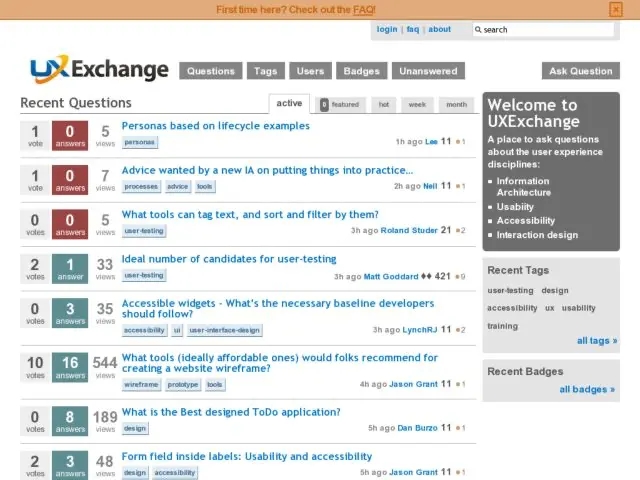
Task: Click the 0 answers box for Personas question
Action: 70,136
